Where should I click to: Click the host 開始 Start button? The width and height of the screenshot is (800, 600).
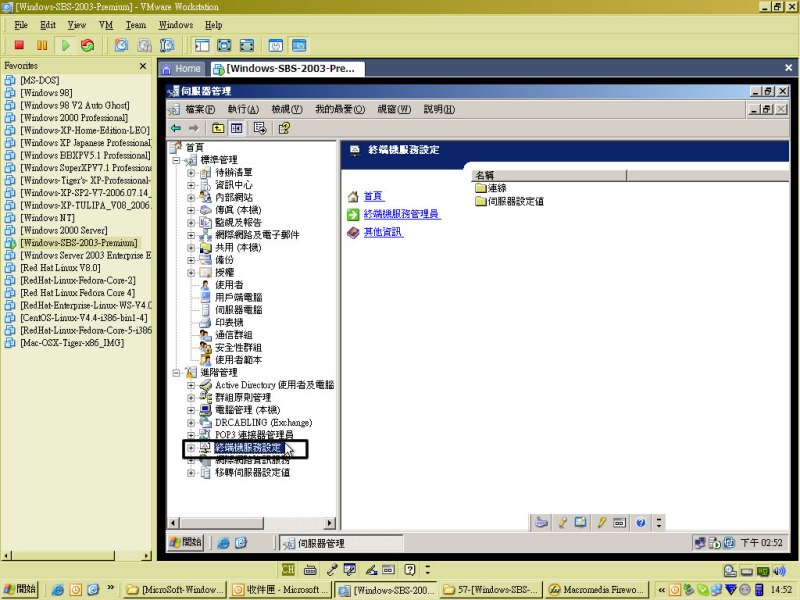pyautogui.click(x=21, y=589)
